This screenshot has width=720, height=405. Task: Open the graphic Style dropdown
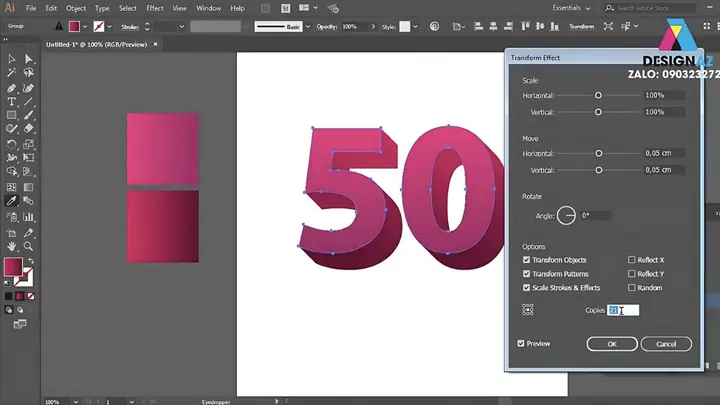pos(415,27)
